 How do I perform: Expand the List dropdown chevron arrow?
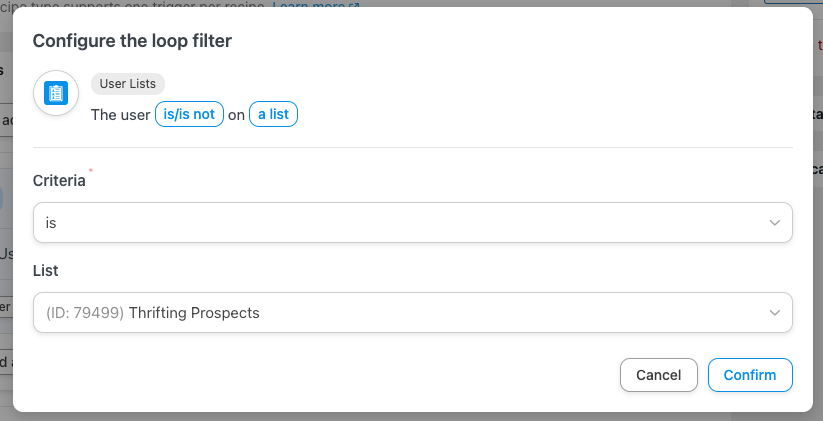click(775, 313)
